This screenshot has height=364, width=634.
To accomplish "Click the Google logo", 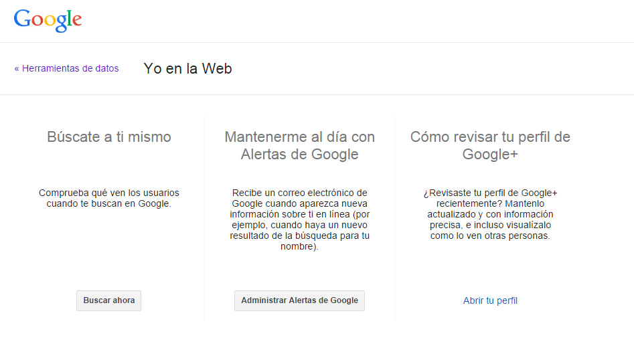I will click(x=48, y=20).
